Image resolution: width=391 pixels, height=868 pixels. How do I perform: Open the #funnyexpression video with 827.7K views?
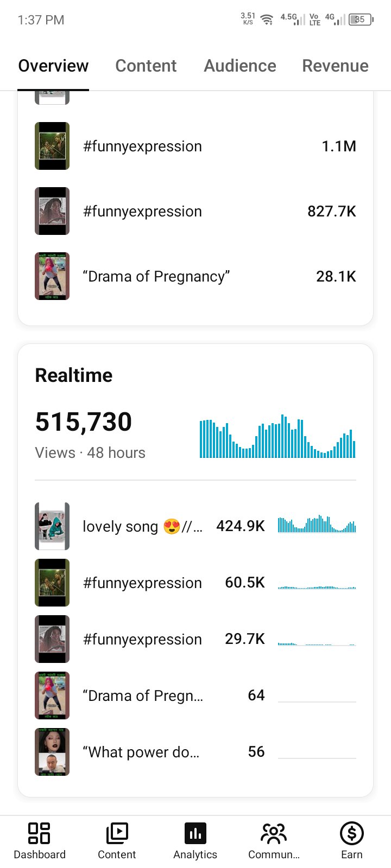tap(195, 211)
